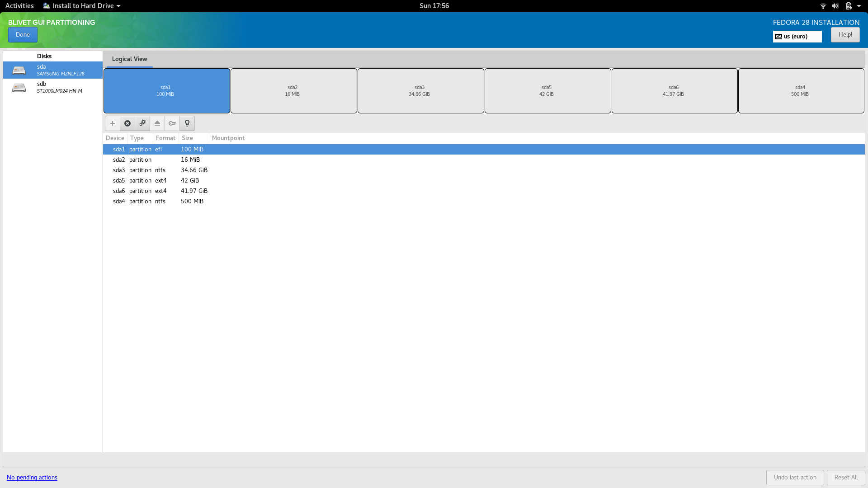The height and width of the screenshot is (488, 868).
Task: Select the sda4 500 MiB block
Action: [x=801, y=91]
